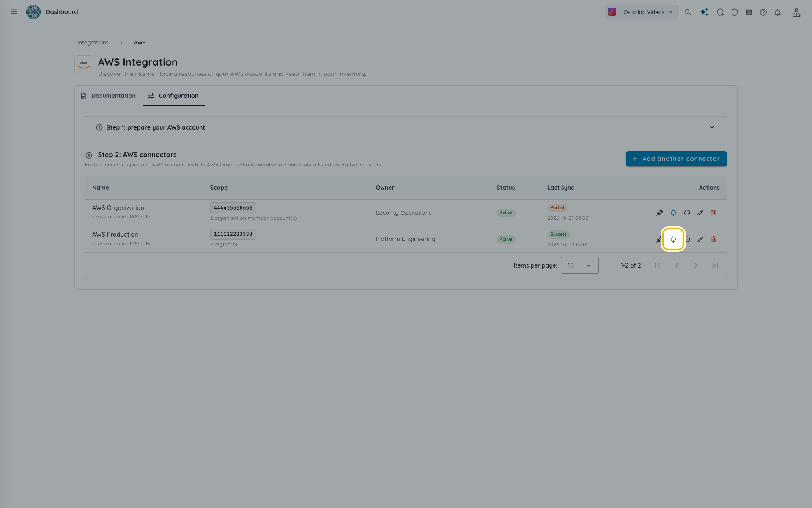The width and height of the screenshot is (812, 508).
Task: Open the AI sparkle assistant icon
Action: coord(704,12)
